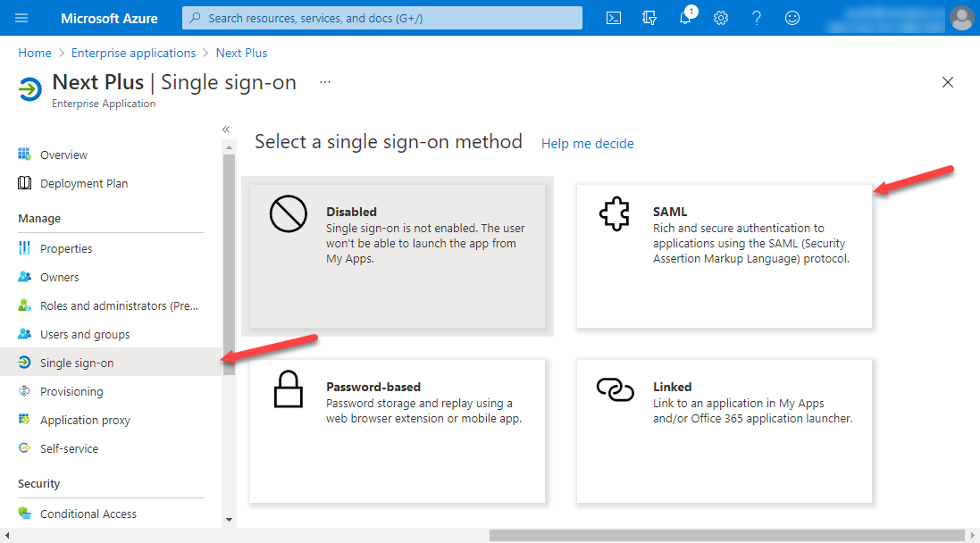Choose the SAML sign-on method card

(724, 256)
